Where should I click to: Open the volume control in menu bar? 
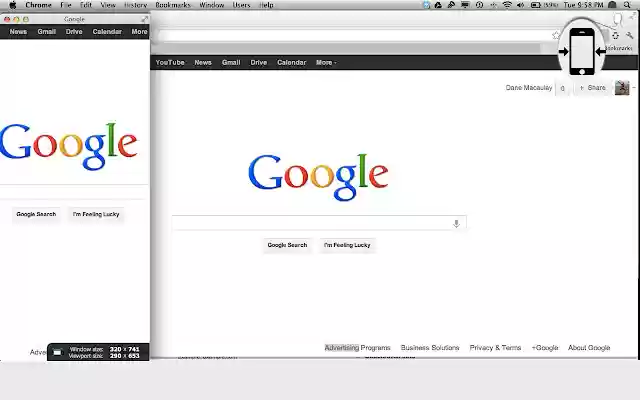520,5
